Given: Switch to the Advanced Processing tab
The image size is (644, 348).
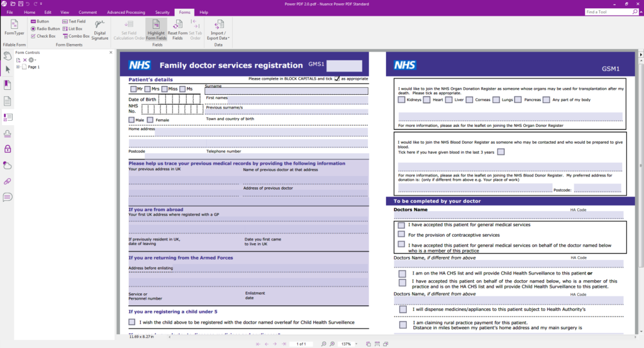Looking at the screenshot, I should coord(126,13).
